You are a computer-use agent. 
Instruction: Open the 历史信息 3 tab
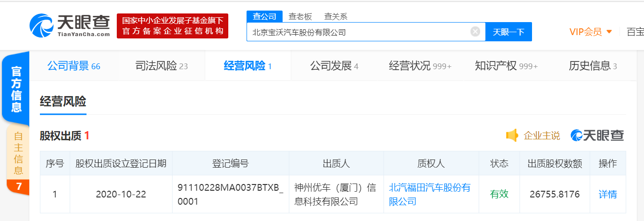coord(593,66)
